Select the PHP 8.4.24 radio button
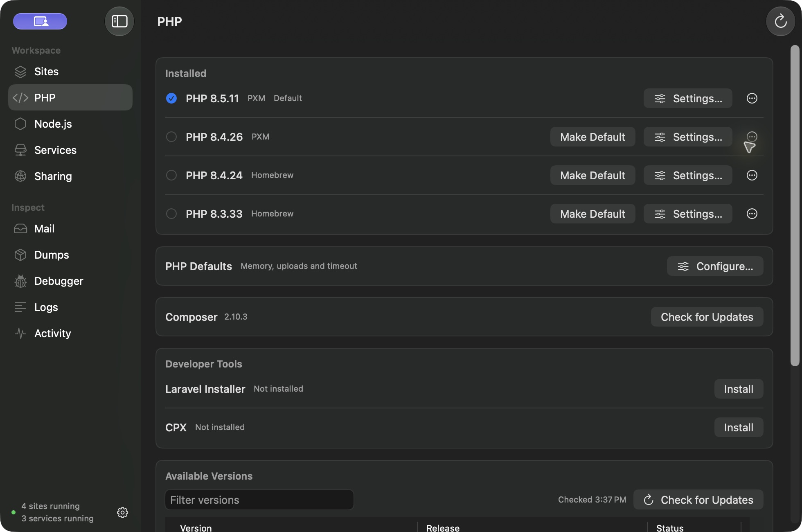 (x=171, y=175)
